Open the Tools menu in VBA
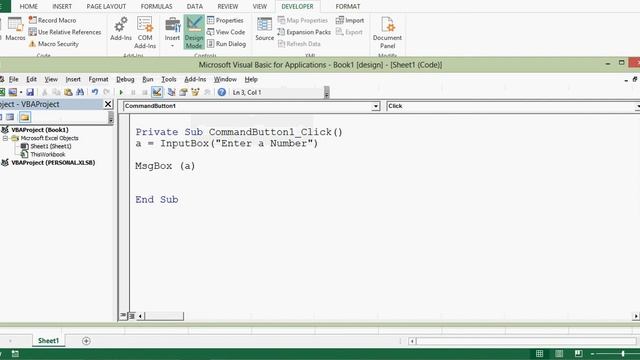 click(x=169, y=79)
